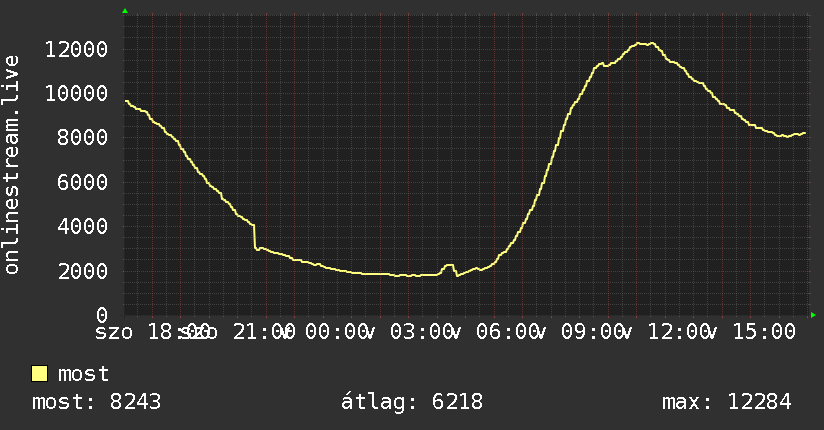This screenshot has width=824, height=430.
Task: Click the x-axis label 15:00
Action: coord(764,332)
